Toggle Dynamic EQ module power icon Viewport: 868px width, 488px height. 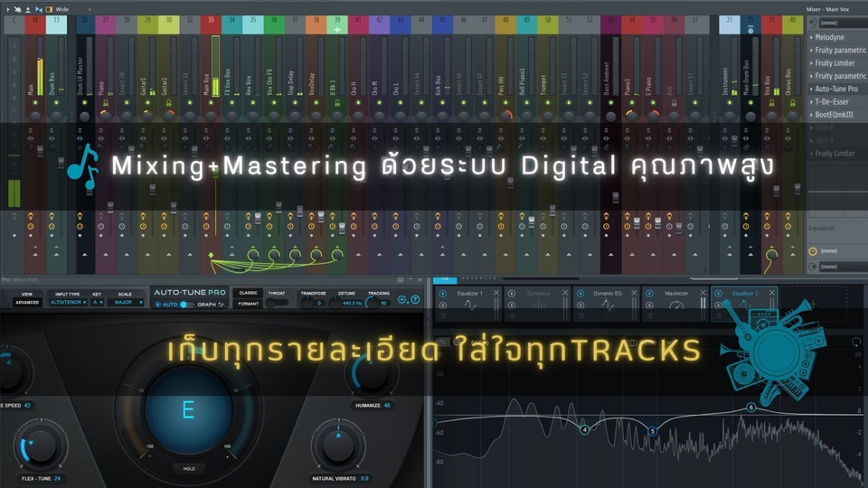580,293
